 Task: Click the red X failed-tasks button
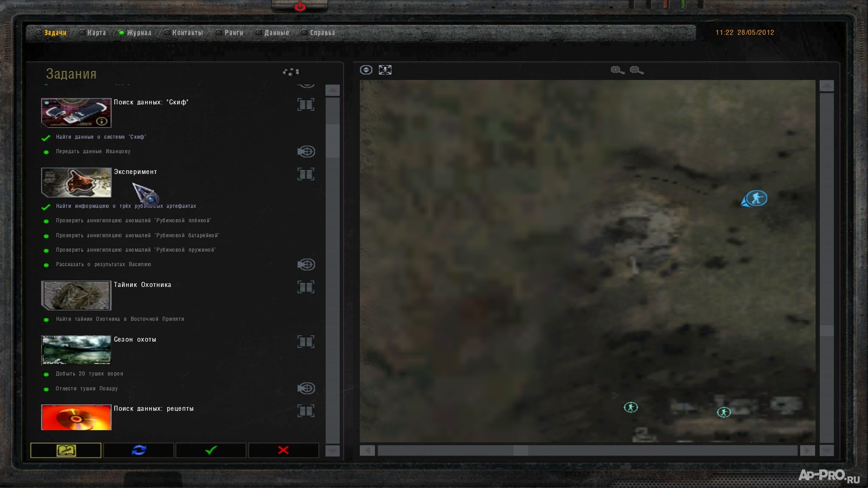pos(283,450)
